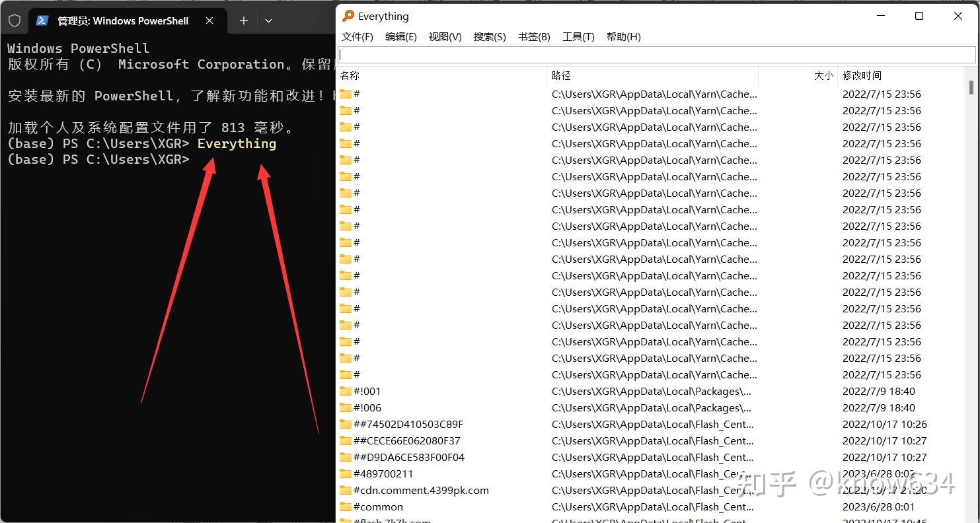Open a new Terminal tab with plus icon
Viewport: 980px width, 523px height.
243,20
